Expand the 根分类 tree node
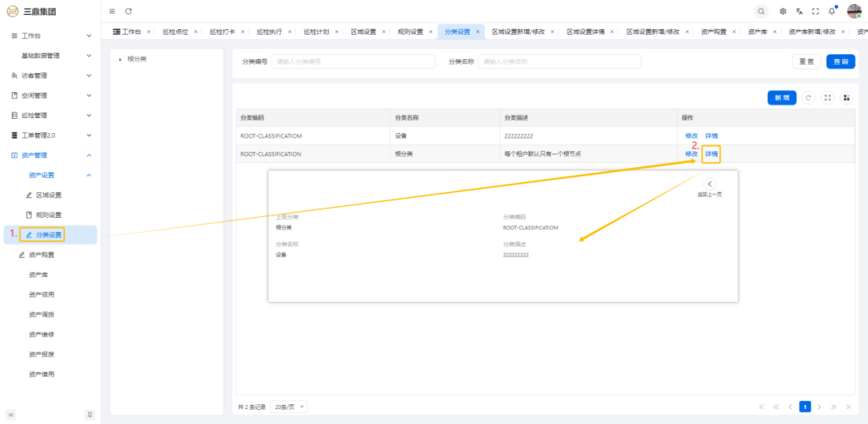This screenshot has width=868, height=424. tap(120, 59)
